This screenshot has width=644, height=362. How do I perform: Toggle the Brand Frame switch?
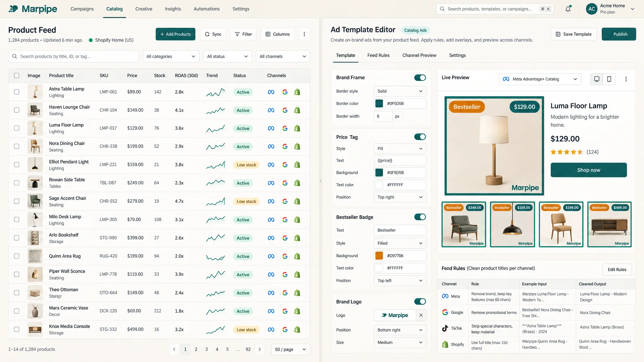click(420, 78)
